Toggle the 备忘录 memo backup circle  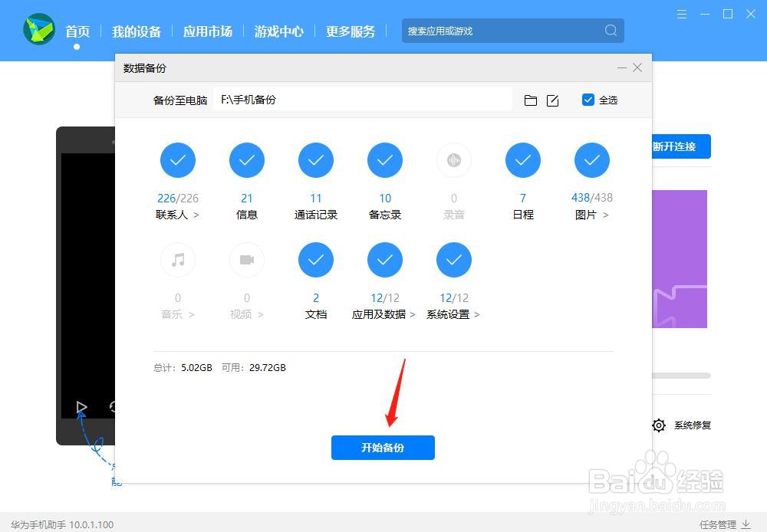(x=385, y=160)
